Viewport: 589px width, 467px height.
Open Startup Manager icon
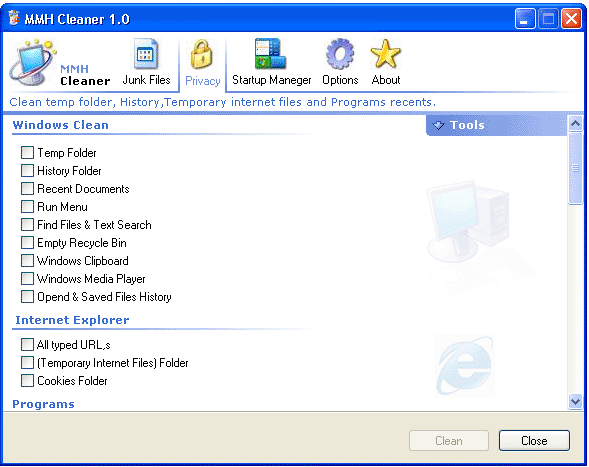click(270, 53)
